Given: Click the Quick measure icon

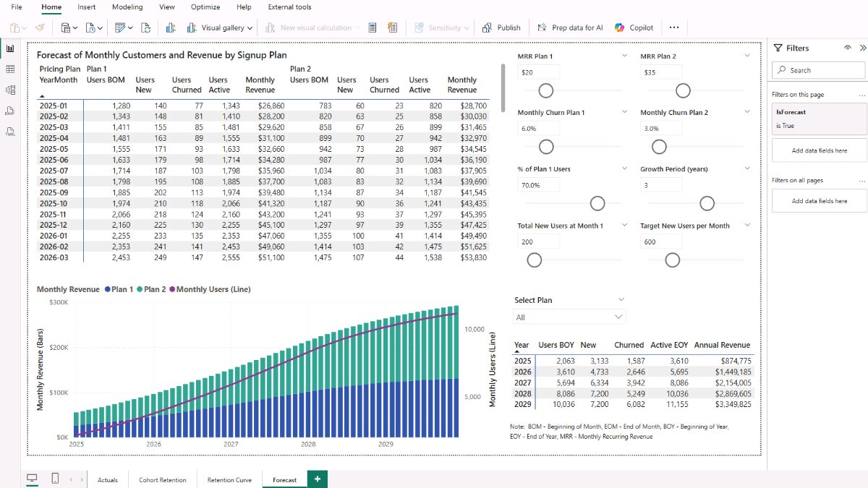Looking at the screenshot, I should tap(392, 27).
